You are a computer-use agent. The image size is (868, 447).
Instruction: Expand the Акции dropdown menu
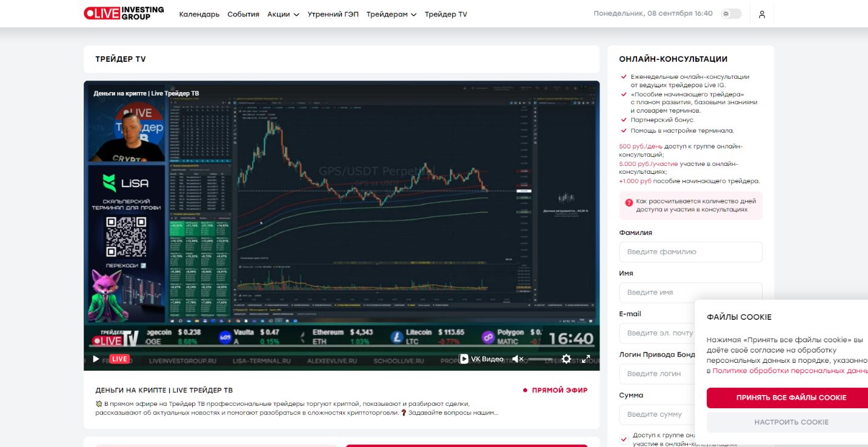pyautogui.click(x=283, y=14)
